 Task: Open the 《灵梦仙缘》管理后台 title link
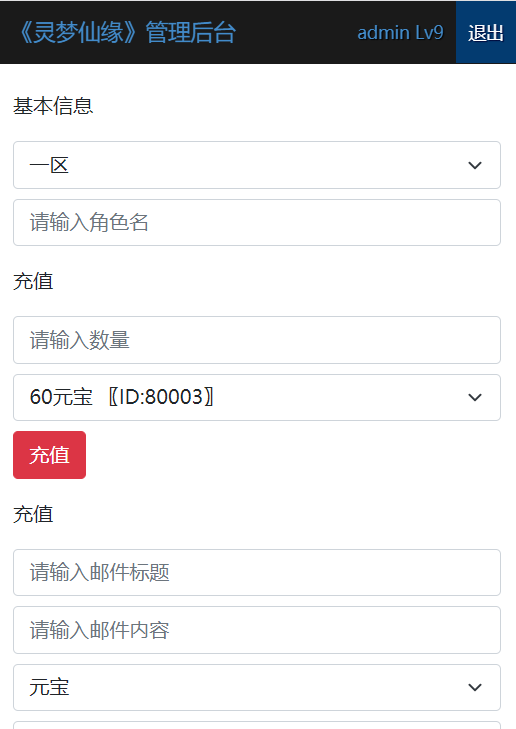point(127,33)
